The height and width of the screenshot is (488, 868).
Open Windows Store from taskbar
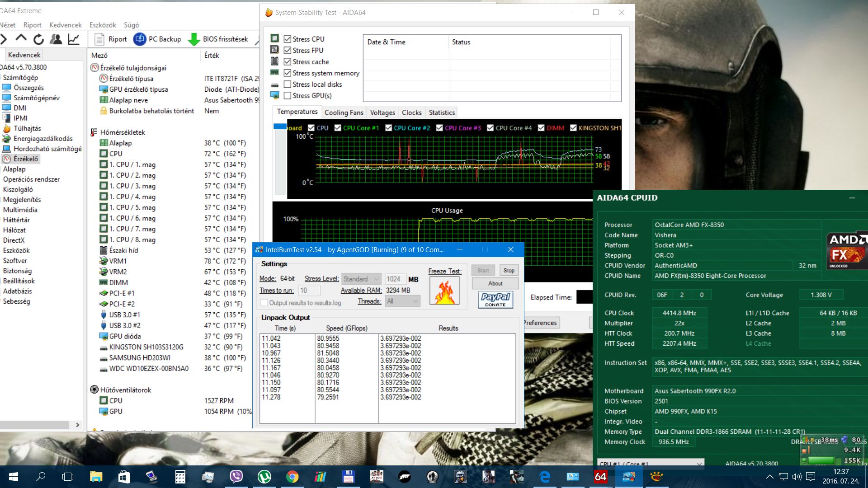[124, 477]
